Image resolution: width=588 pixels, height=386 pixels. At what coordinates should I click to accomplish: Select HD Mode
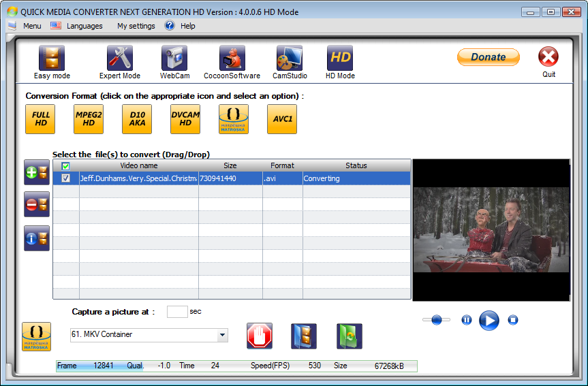tap(340, 58)
